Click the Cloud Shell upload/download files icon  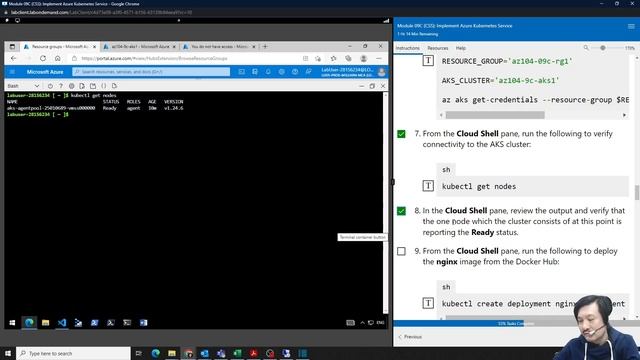[82, 86]
